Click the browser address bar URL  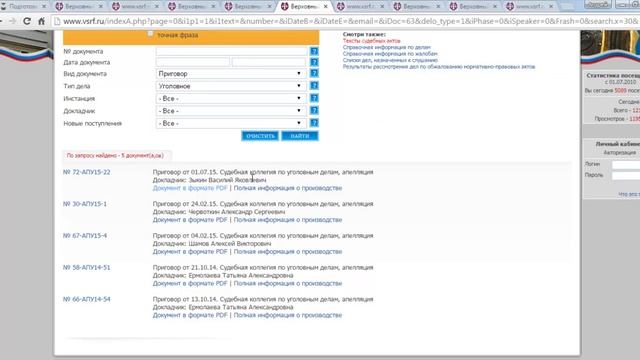click(351, 21)
